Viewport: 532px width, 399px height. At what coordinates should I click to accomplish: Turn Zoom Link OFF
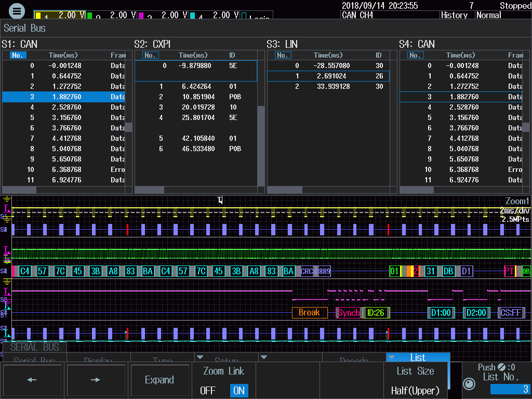pyautogui.click(x=208, y=390)
